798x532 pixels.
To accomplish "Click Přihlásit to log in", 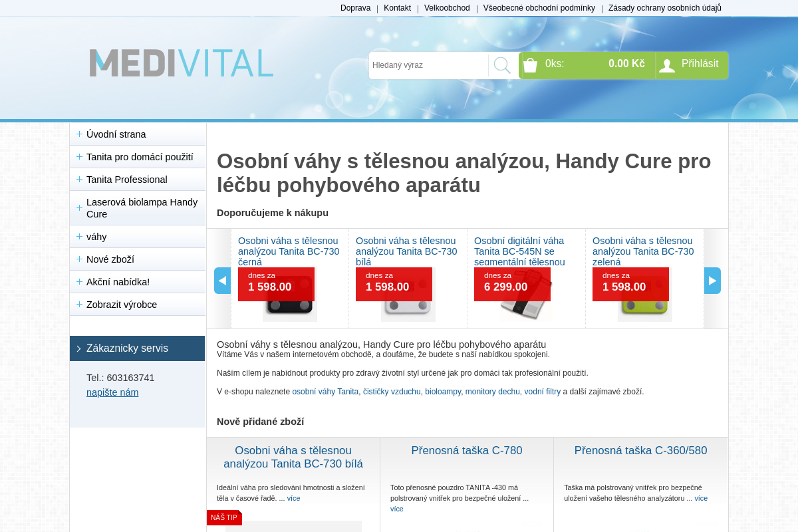I will pos(700,64).
